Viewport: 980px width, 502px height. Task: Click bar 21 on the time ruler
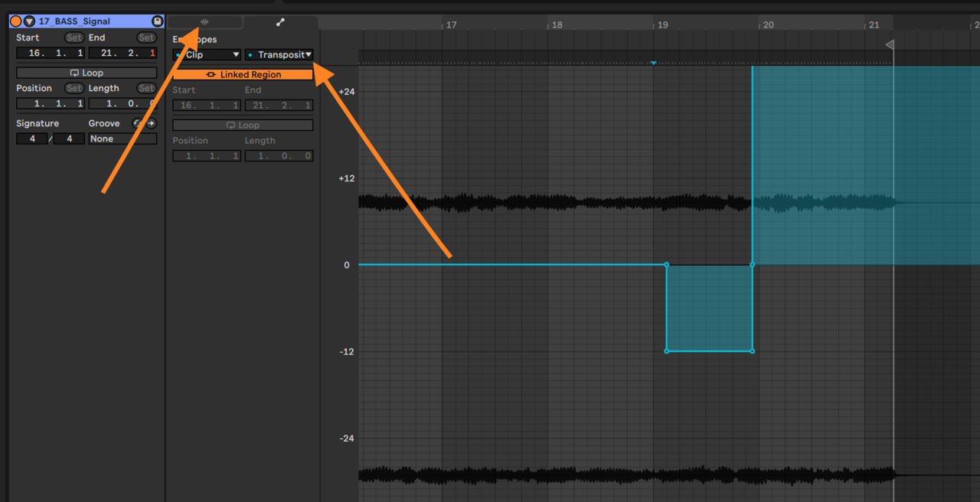coord(874,24)
